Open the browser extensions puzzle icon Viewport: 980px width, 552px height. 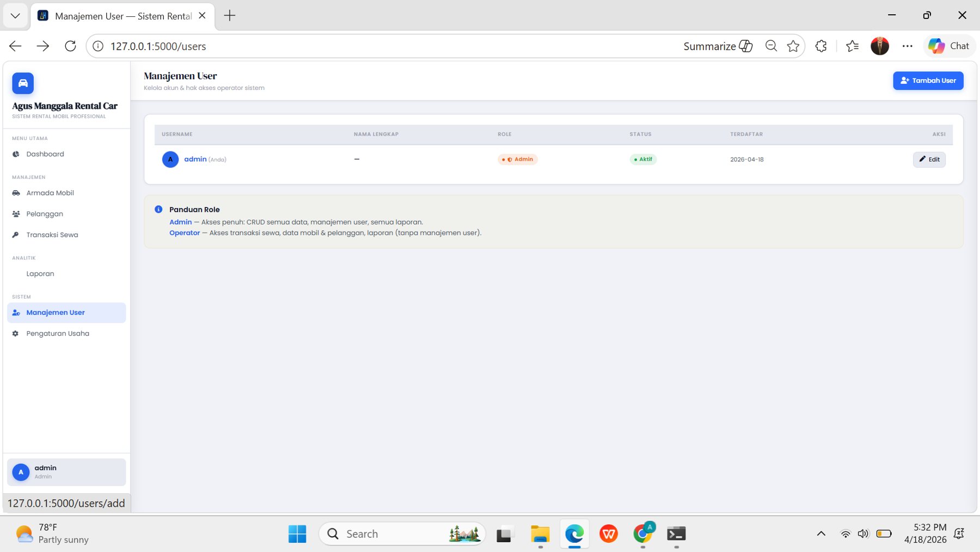pyautogui.click(x=821, y=46)
